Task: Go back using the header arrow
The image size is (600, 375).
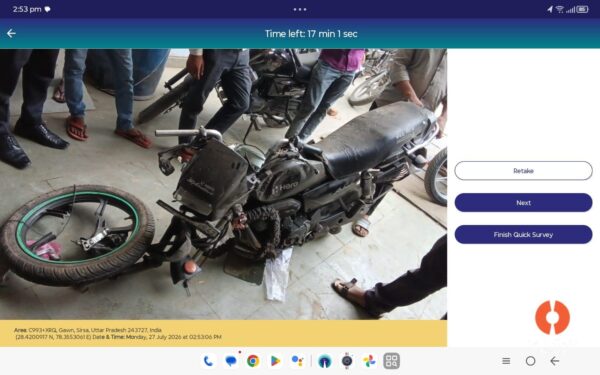Action: [x=11, y=34]
